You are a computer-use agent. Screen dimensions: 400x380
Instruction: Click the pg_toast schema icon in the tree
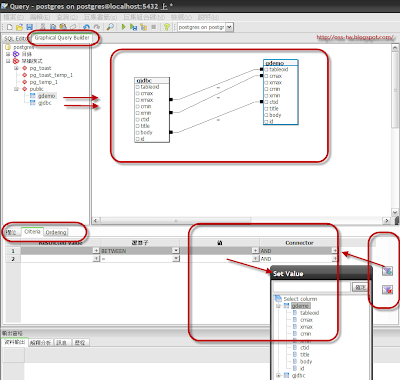point(25,68)
